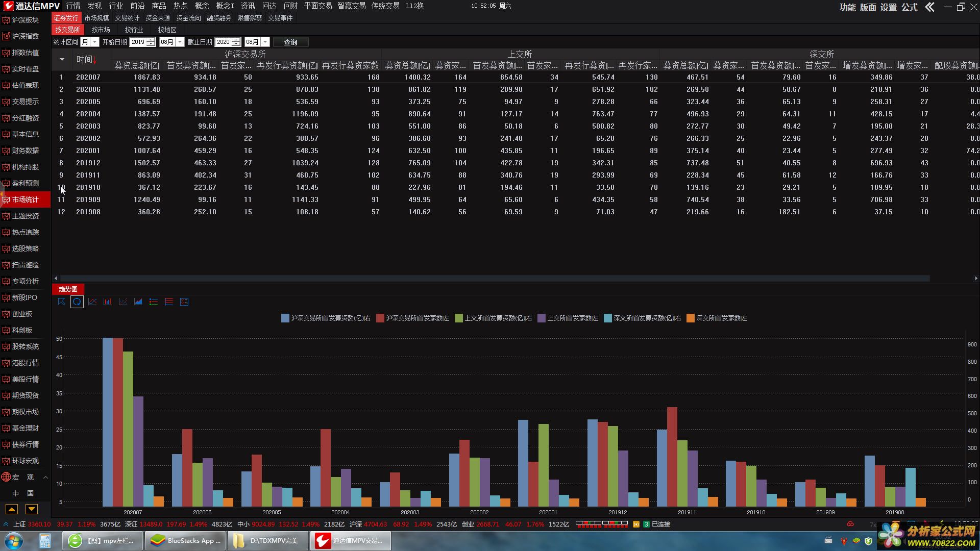Click the green shield tray icon
Viewport: 980px width, 551px height.
click(x=868, y=541)
